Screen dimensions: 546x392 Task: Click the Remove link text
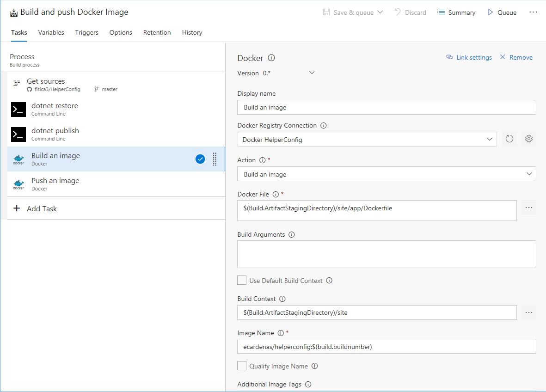pyautogui.click(x=521, y=57)
